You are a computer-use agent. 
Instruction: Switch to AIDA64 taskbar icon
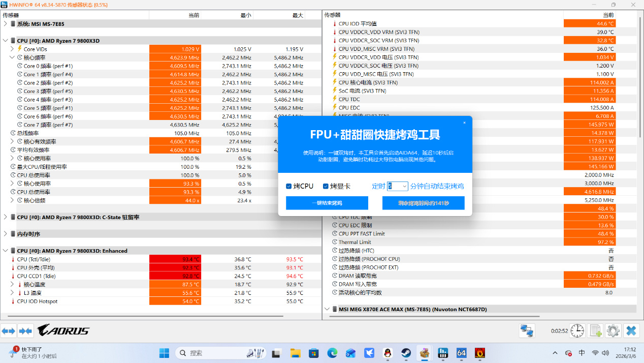[x=461, y=352]
